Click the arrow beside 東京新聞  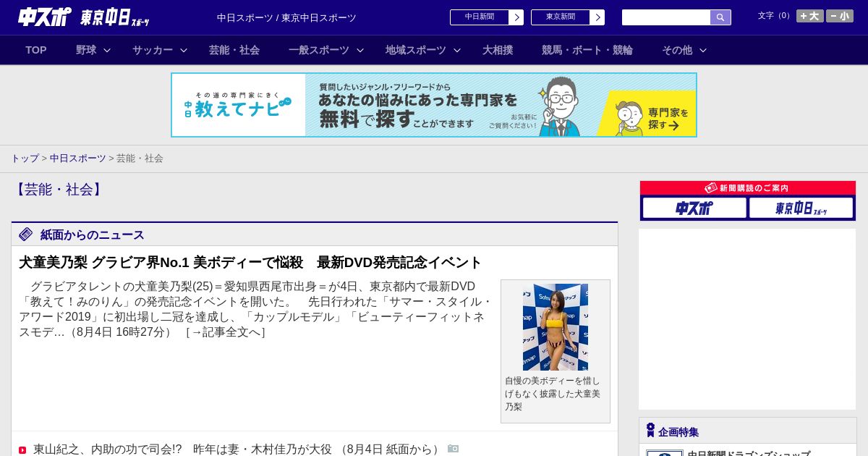tap(597, 17)
